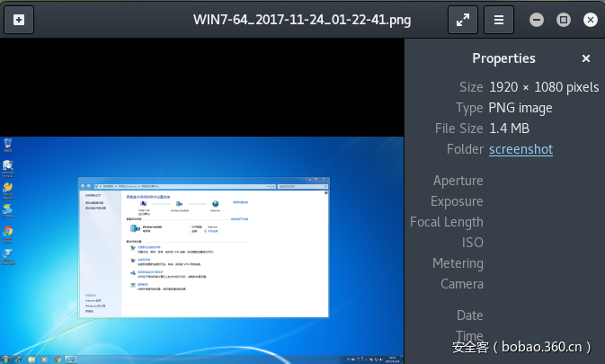Click the Recycle Bin icon on pictured desktop
Viewport: 605px width, 364px height.
[8, 144]
